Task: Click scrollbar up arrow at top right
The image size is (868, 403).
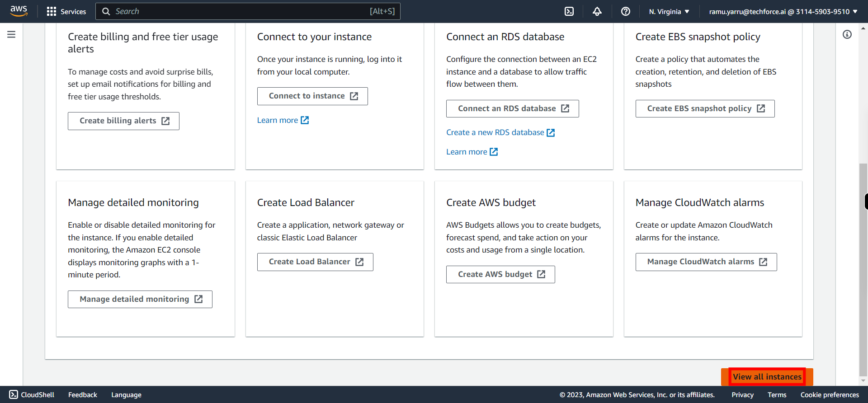Action: tap(863, 28)
